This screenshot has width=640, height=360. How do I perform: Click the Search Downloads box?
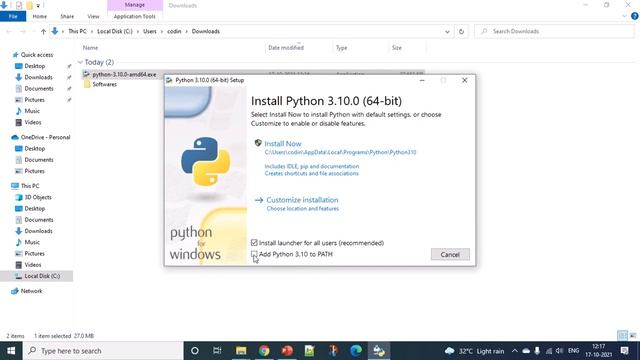coord(554,31)
